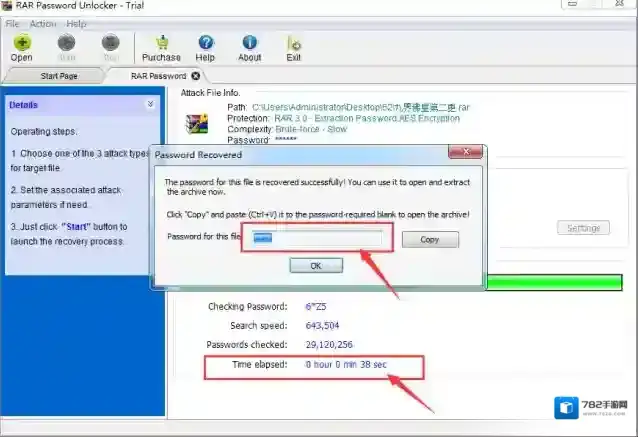Click the Protection value RAR 3.0 text
The image size is (638, 437).
pyautogui.click(x=367, y=118)
